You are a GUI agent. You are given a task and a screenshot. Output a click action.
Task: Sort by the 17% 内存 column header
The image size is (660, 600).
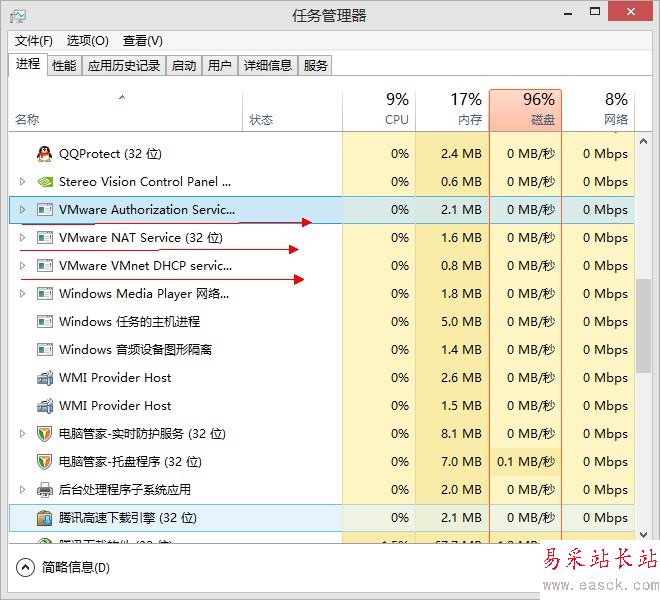[x=452, y=110]
